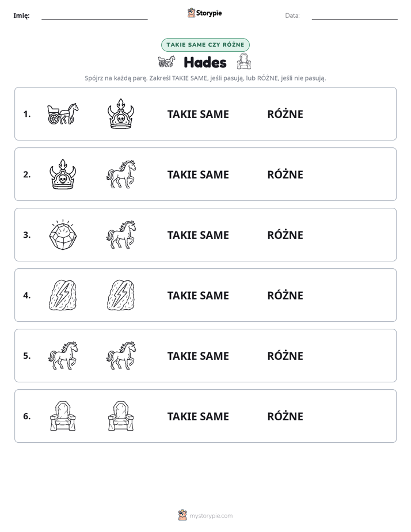Click the left throne icon in row 6
The height and width of the screenshot is (532, 411).
coord(63,416)
